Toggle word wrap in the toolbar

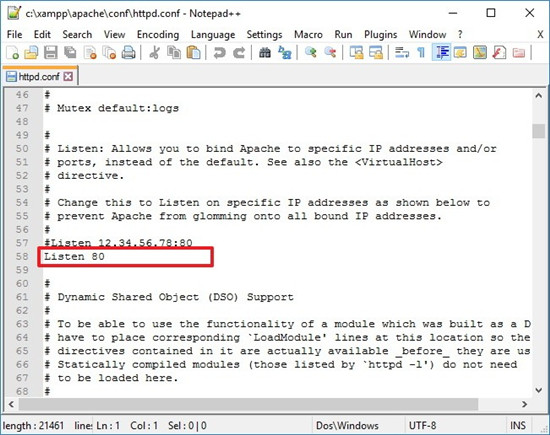(x=402, y=53)
